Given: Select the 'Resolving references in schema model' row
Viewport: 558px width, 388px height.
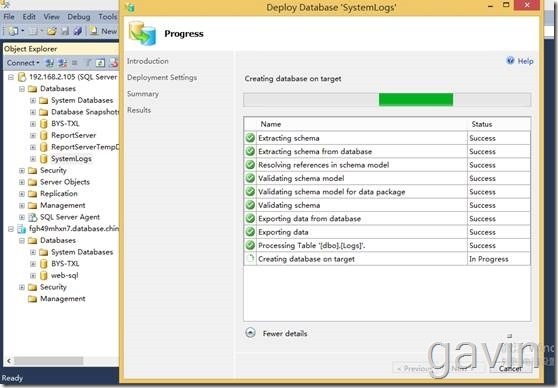Looking at the screenshot, I should (x=387, y=165).
